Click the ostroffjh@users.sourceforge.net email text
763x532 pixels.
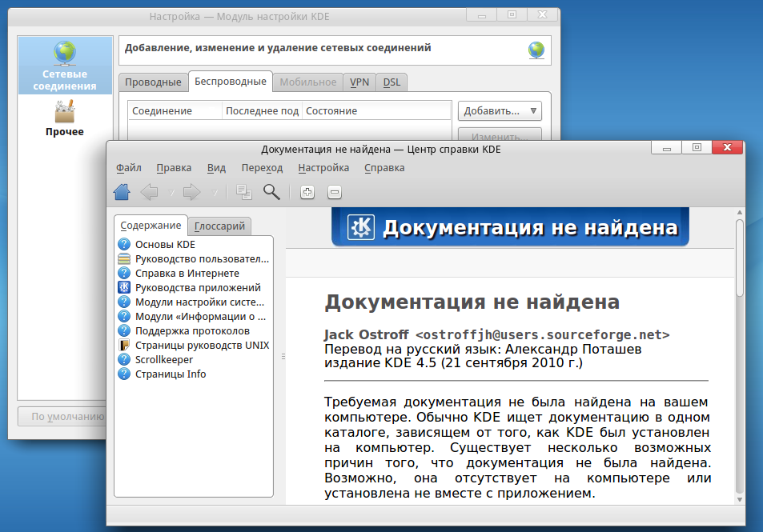tap(543, 335)
